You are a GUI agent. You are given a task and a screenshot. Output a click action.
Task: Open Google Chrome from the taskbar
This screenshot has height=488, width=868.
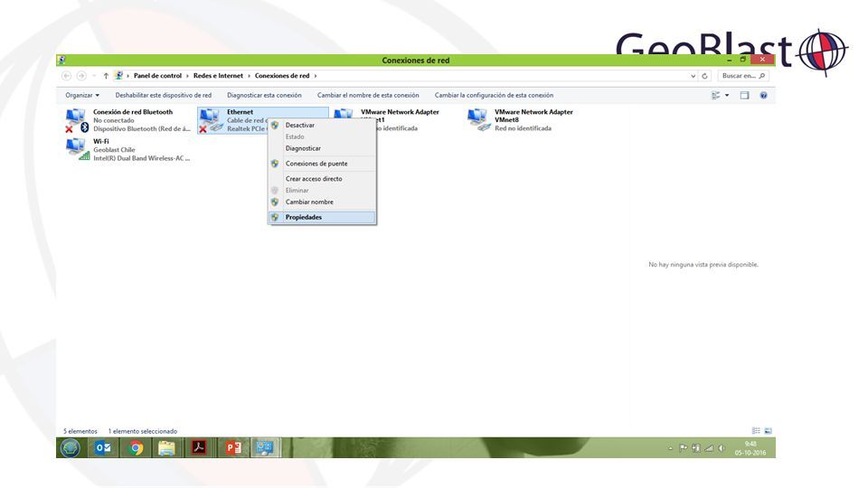136,447
